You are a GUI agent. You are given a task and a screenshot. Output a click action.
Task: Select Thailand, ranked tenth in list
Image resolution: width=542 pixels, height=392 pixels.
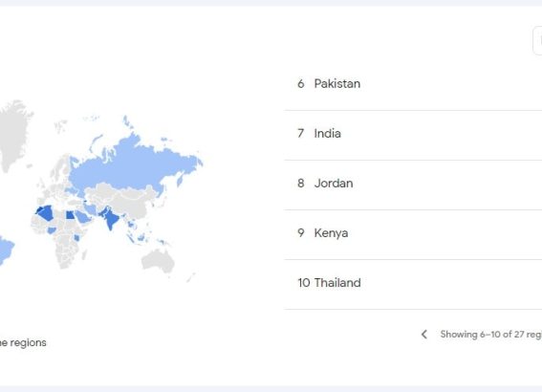413,283
